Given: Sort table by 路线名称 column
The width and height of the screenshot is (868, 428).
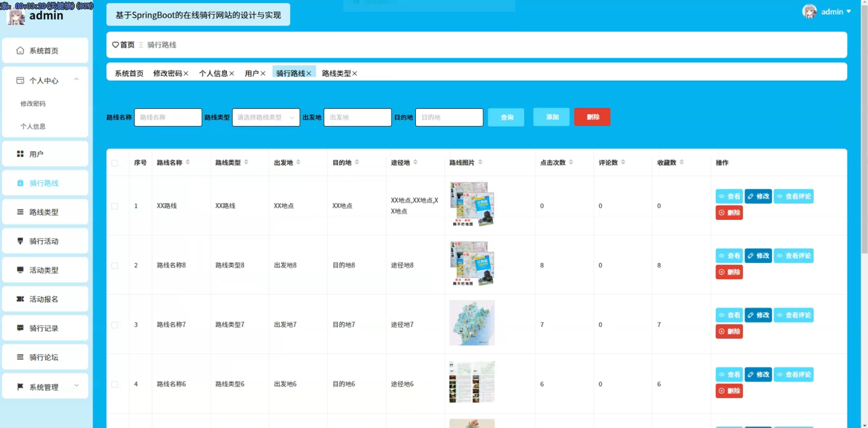Looking at the screenshot, I should tap(188, 162).
